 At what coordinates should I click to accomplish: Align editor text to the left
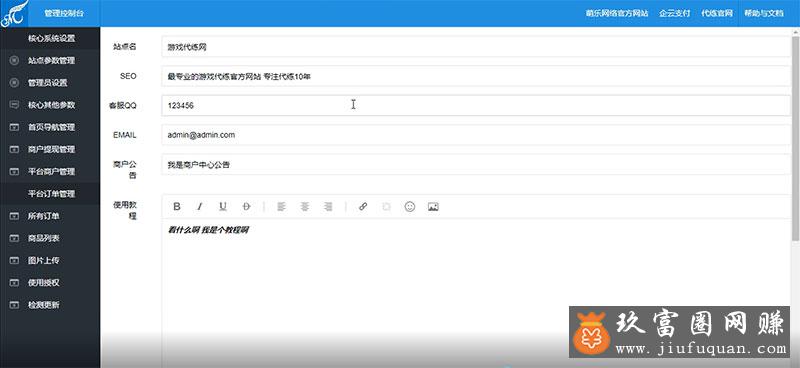[281, 207]
